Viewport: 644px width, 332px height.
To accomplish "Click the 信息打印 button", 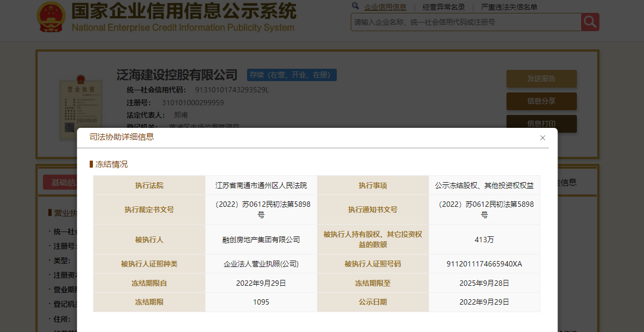I will 541,123.
